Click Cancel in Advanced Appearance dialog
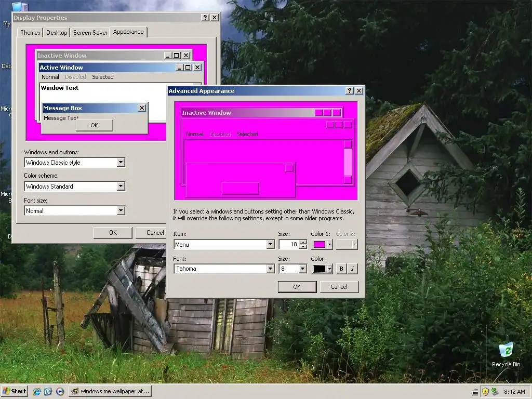Image resolution: width=532 pixels, height=399 pixels. click(x=339, y=287)
